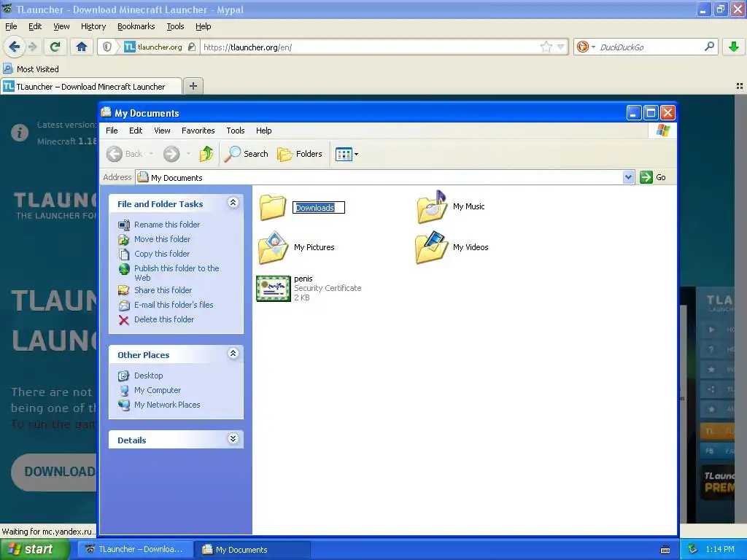
Task: Open browser Downloads green arrow
Action: pyautogui.click(x=734, y=47)
